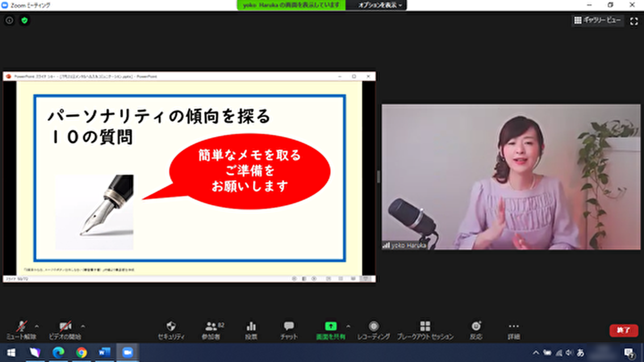Open the Participants (参加者) panel

coord(211,329)
